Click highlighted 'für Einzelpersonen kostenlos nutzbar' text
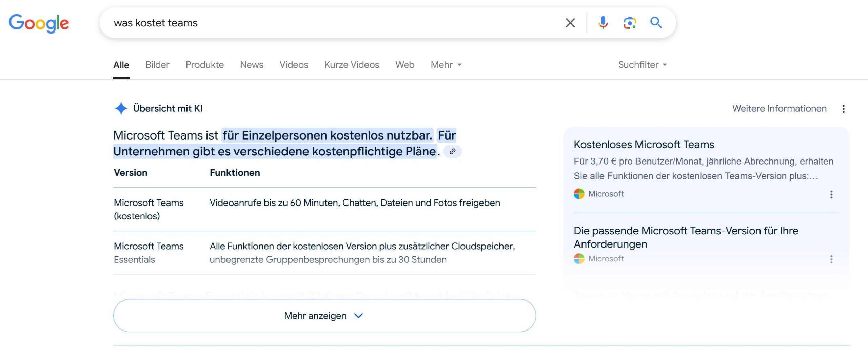 click(x=328, y=135)
